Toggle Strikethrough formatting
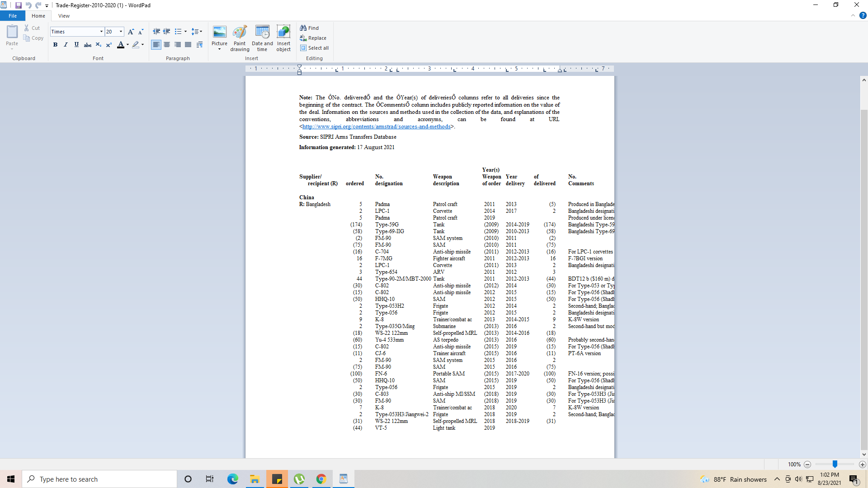 click(88, 45)
